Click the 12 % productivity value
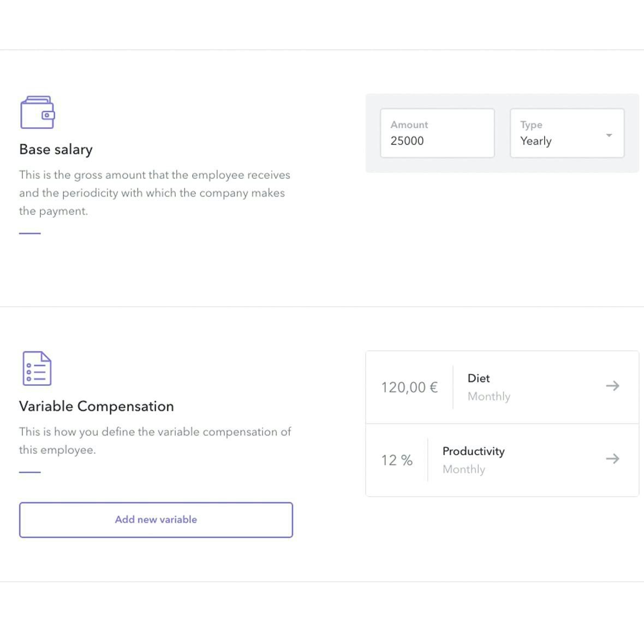Image resolution: width=644 pixels, height=644 pixels. [x=397, y=460]
